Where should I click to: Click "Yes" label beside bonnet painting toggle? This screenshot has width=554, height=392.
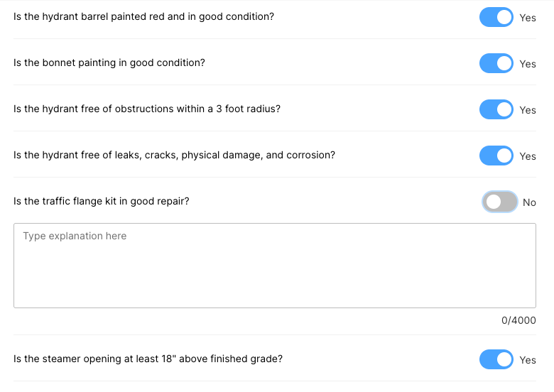coord(528,64)
